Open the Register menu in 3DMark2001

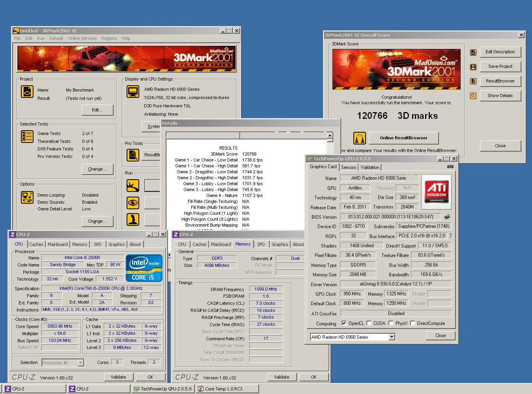click(x=109, y=38)
